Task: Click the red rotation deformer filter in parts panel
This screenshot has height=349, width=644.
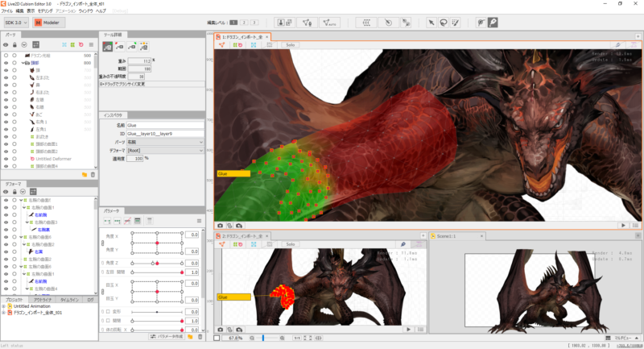Action: [81, 44]
